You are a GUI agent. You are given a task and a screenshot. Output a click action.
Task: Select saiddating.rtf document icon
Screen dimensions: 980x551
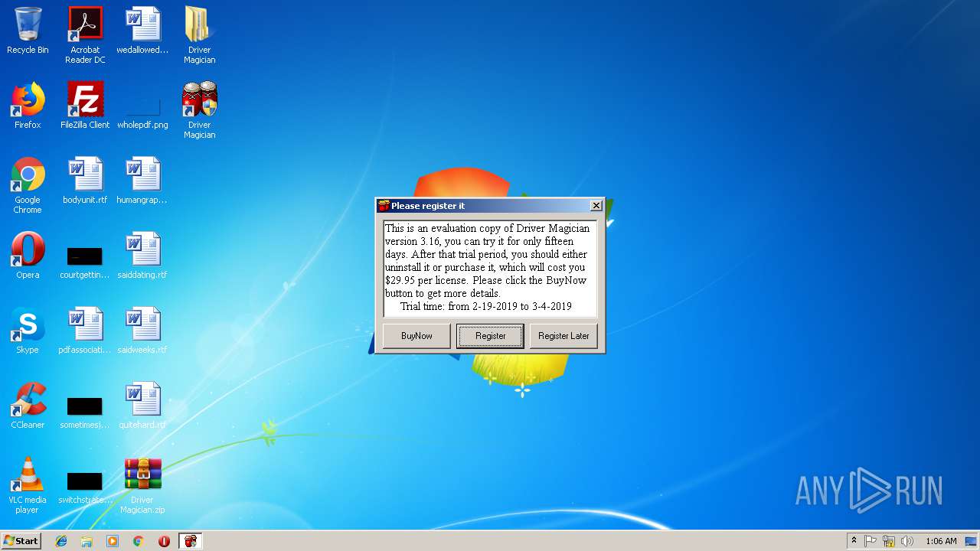(x=142, y=256)
